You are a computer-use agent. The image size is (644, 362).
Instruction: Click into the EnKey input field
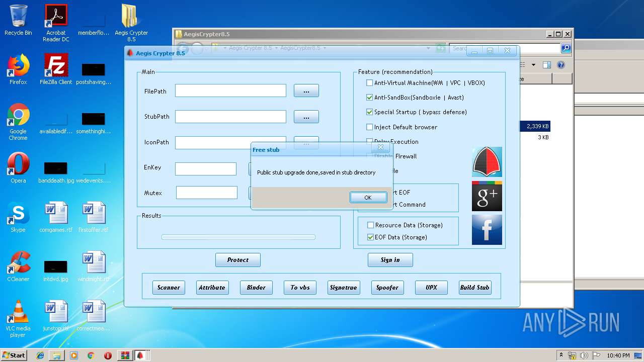[x=206, y=169]
